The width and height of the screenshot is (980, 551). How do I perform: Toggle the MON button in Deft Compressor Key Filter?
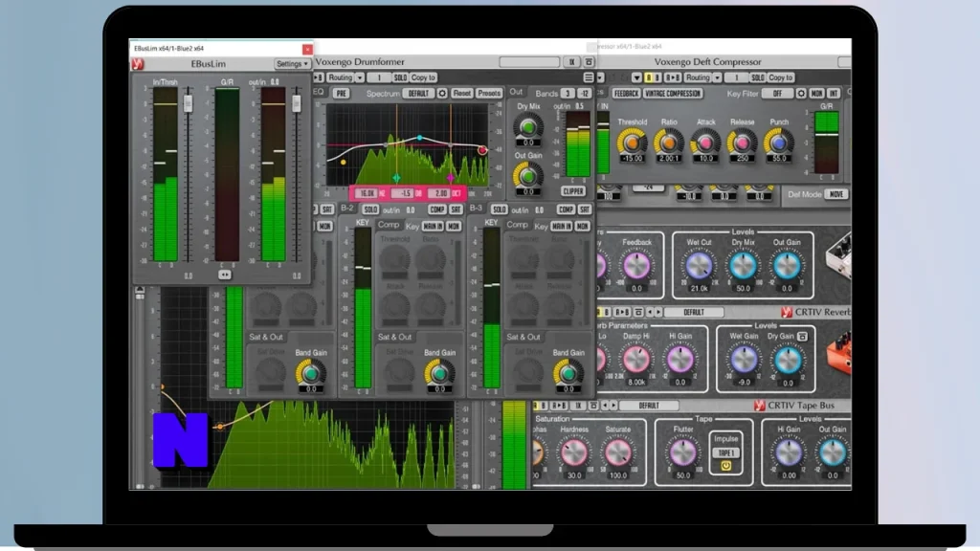point(816,93)
